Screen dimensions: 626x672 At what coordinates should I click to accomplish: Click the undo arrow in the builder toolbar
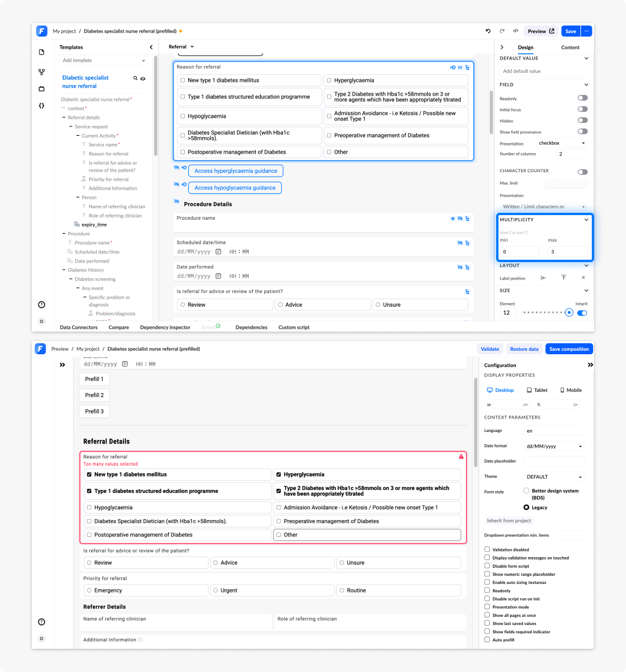(488, 31)
